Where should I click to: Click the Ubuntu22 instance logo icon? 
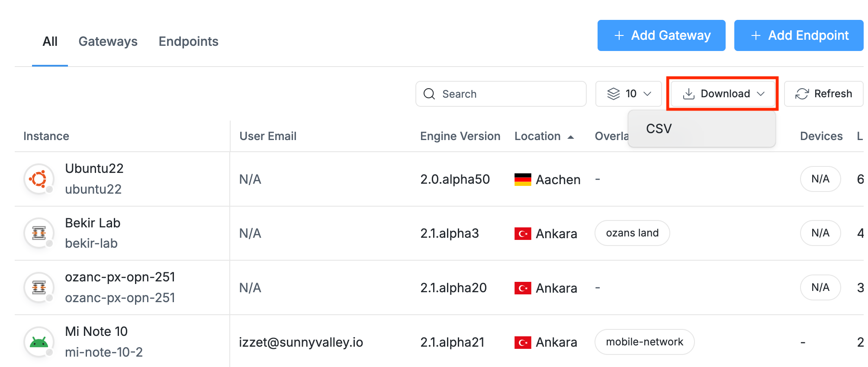pos(39,179)
